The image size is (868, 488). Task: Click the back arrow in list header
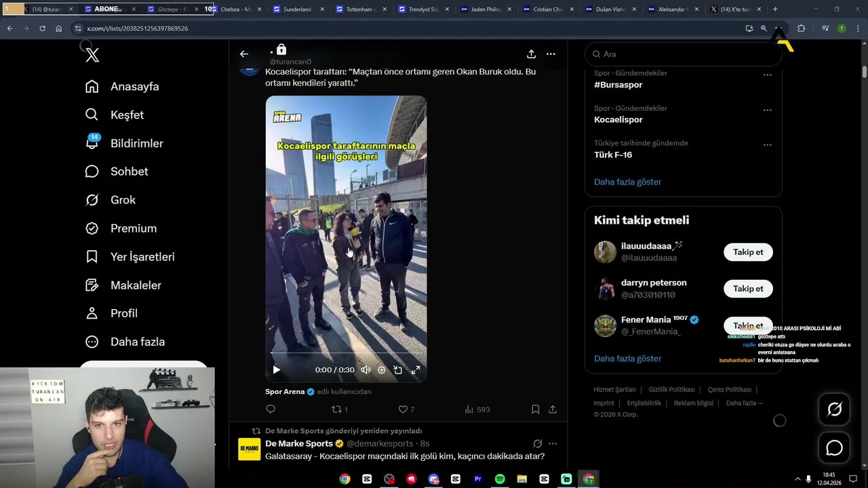(x=244, y=54)
